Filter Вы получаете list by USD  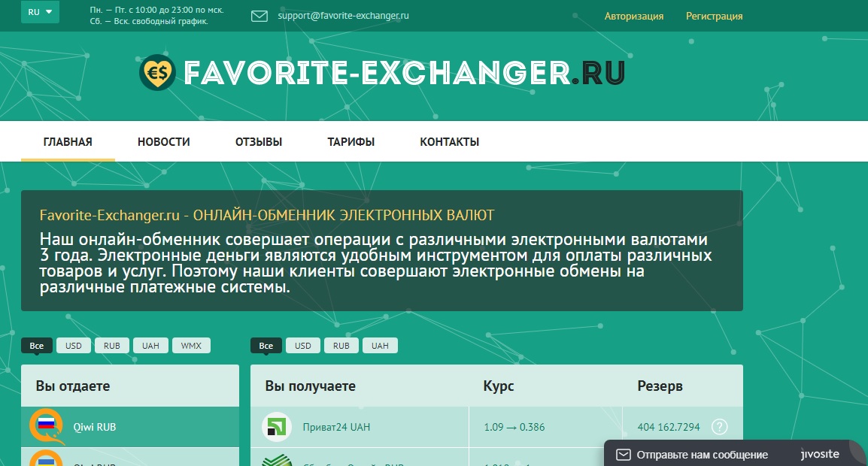tap(303, 345)
